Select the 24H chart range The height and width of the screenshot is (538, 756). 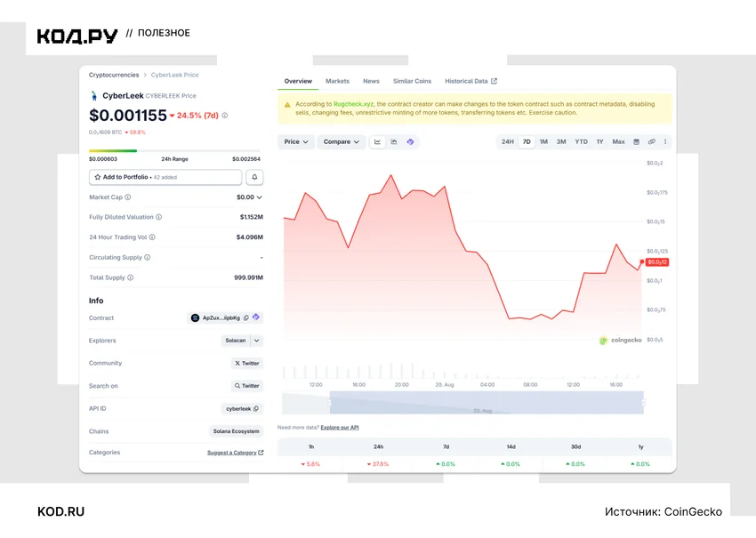pyautogui.click(x=507, y=141)
